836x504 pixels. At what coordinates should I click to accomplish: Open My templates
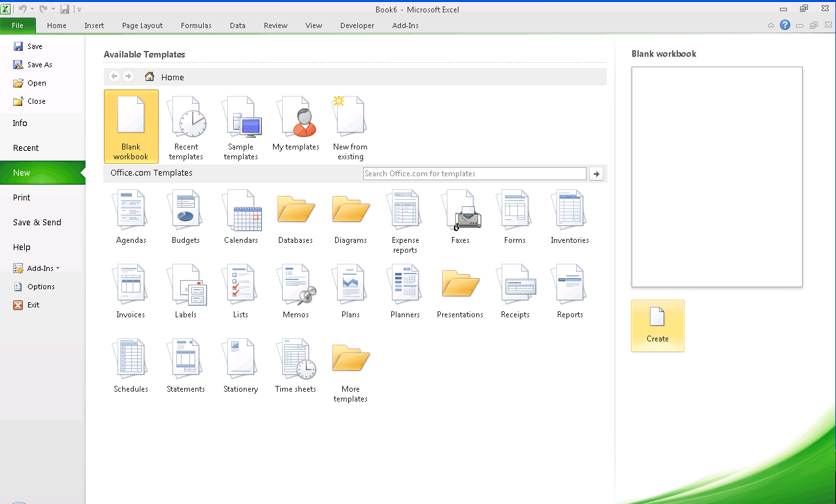[296, 124]
